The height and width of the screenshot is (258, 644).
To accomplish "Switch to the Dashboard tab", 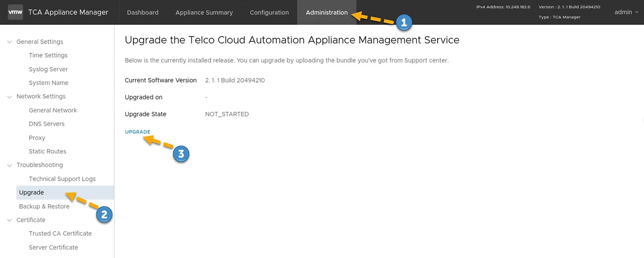I will pos(143,12).
